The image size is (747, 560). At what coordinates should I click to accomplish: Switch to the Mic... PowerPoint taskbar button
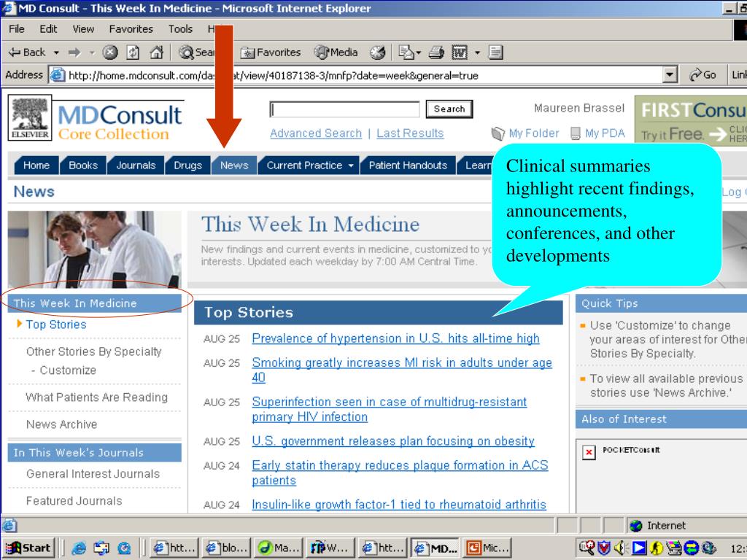(487, 548)
